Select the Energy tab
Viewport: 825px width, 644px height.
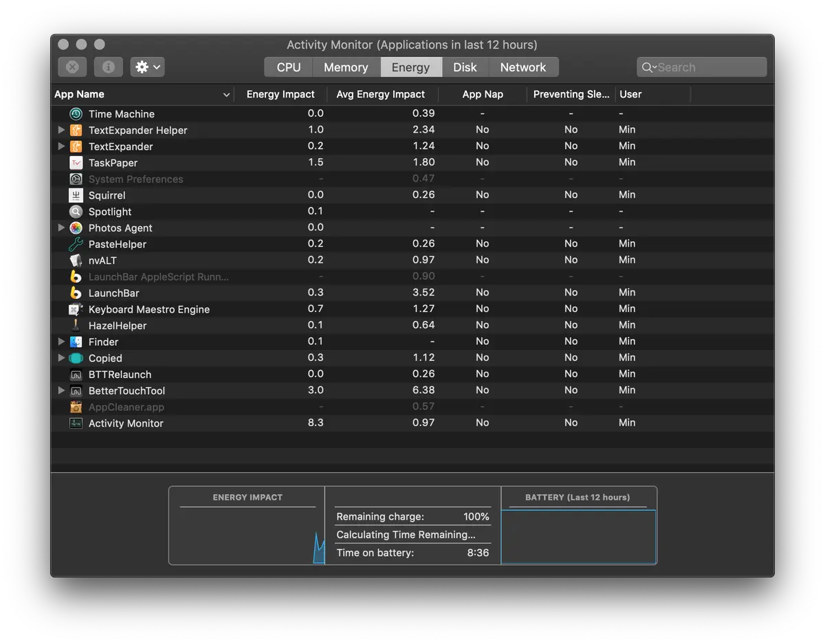click(410, 67)
